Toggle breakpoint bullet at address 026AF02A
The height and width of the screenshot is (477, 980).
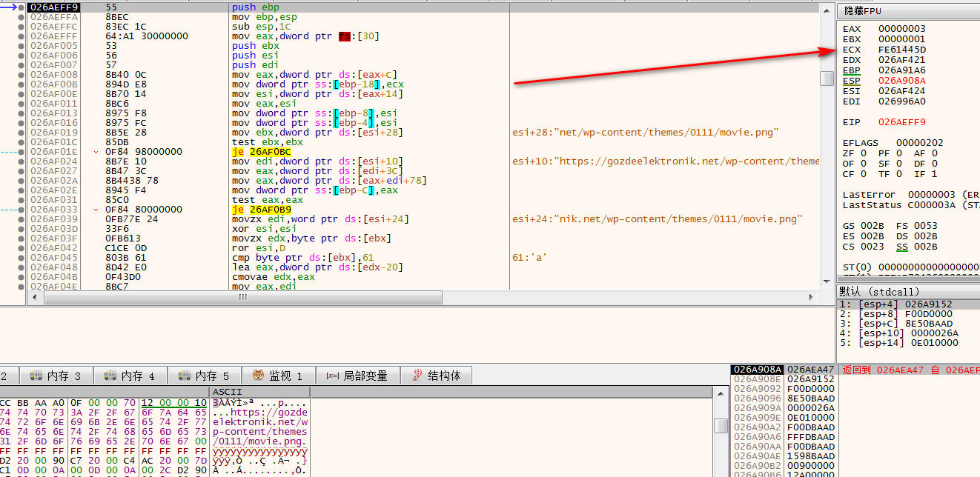[x=21, y=181]
